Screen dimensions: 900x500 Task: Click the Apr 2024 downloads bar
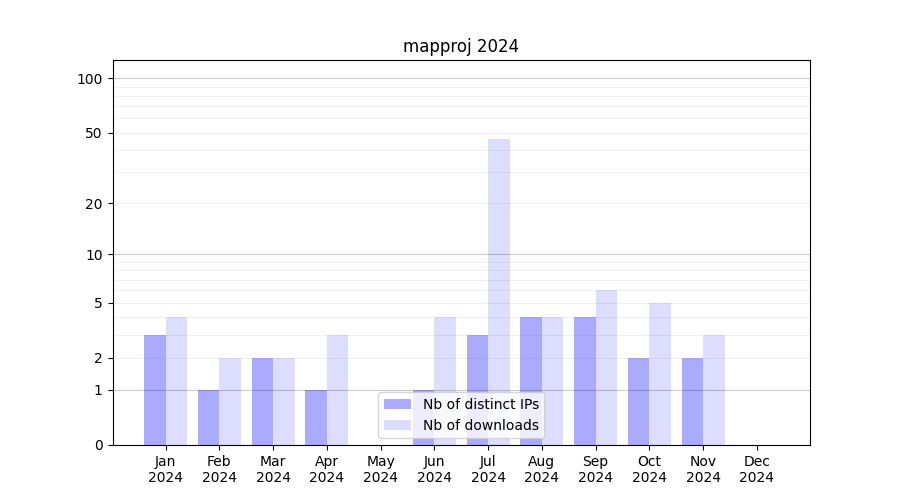coord(337,390)
